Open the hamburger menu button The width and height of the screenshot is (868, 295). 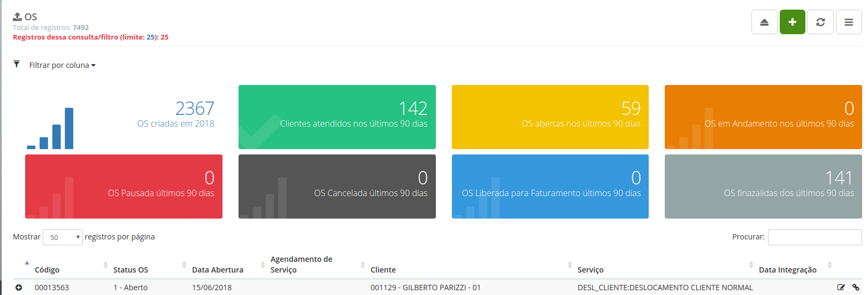coord(848,22)
